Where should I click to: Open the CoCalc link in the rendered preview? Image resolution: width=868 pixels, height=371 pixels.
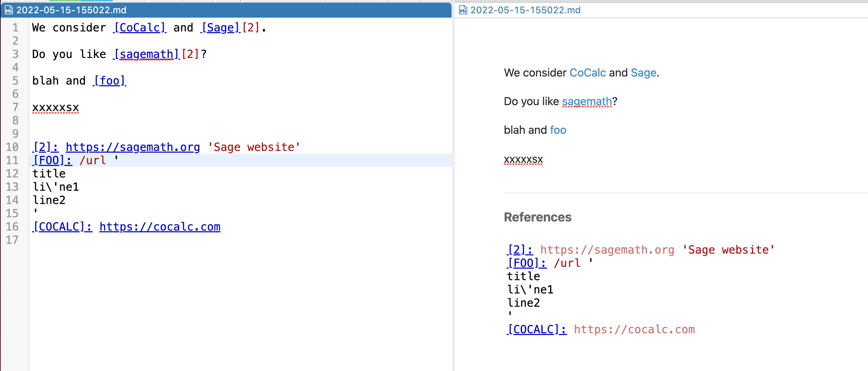pyautogui.click(x=587, y=73)
